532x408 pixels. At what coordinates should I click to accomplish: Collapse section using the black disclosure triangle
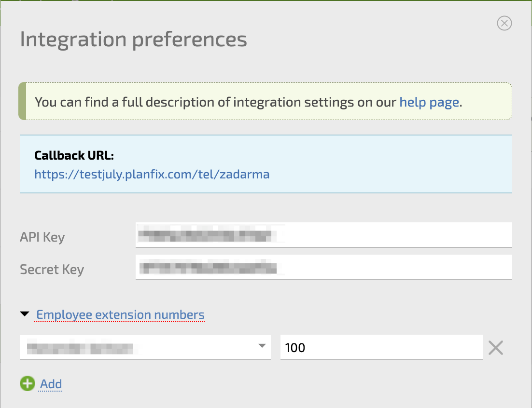pyautogui.click(x=25, y=314)
